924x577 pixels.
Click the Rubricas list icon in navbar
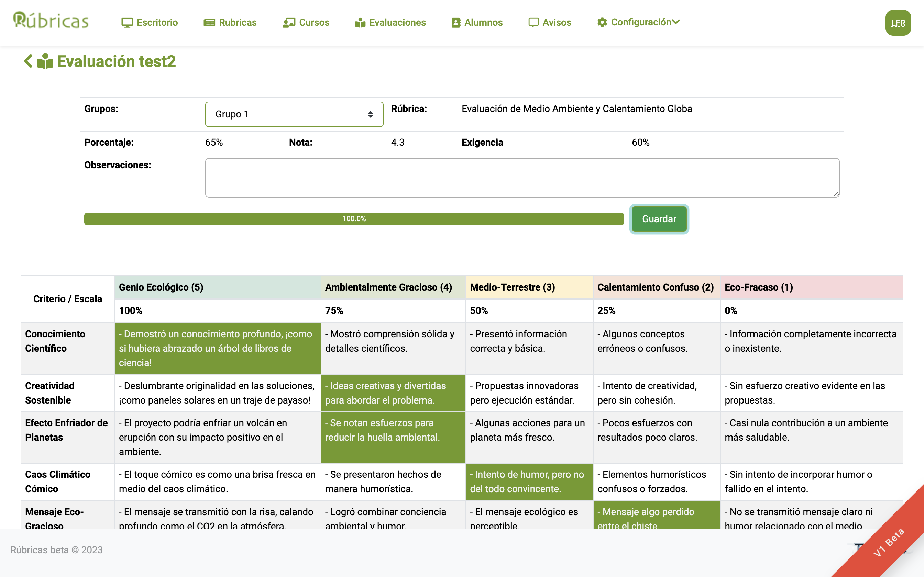pos(209,23)
